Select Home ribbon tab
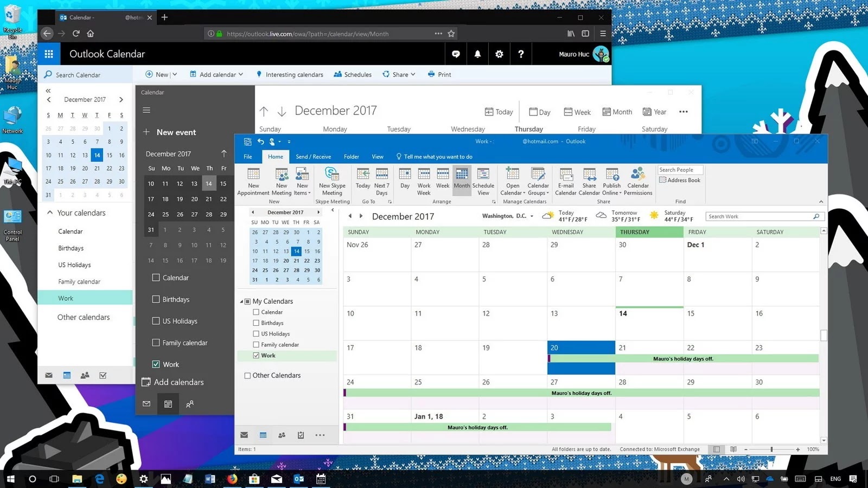Image resolution: width=868 pixels, height=488 pixels. [276, 157]
